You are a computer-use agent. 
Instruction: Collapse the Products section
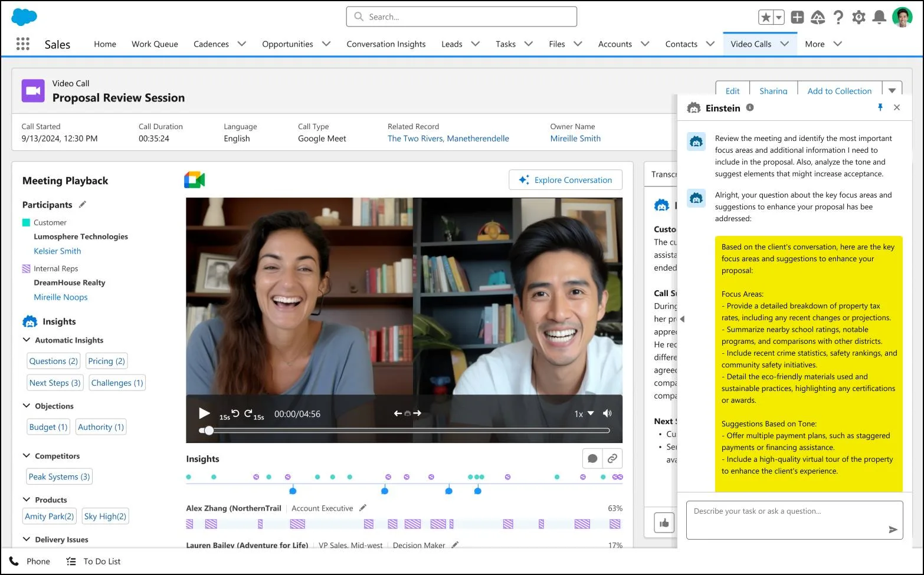point(27,500)
